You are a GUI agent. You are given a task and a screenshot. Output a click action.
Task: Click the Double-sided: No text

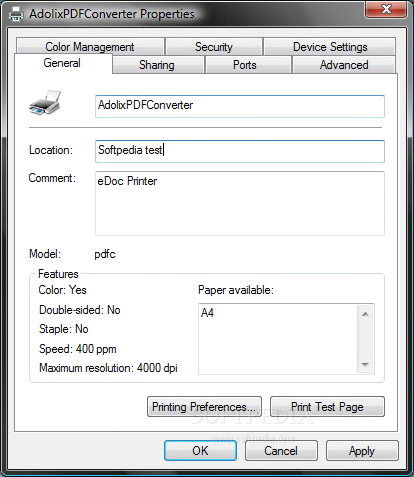(x=80, y=310)
